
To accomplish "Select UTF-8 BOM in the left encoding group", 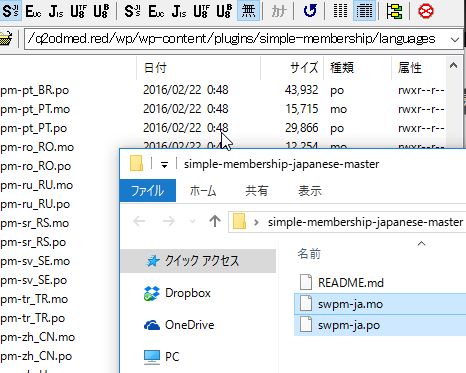I will tap(101, 11).
